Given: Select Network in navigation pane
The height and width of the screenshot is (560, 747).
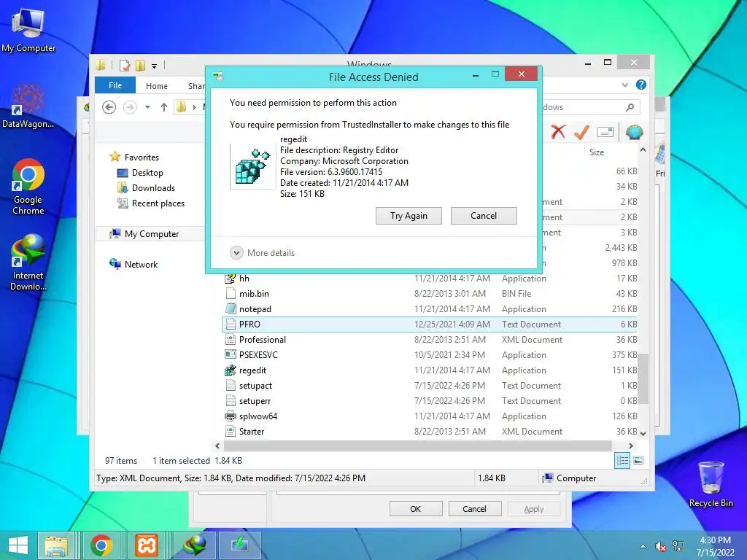Looking at the screenshot, I should pyautogui.click(x=141, y=264).
